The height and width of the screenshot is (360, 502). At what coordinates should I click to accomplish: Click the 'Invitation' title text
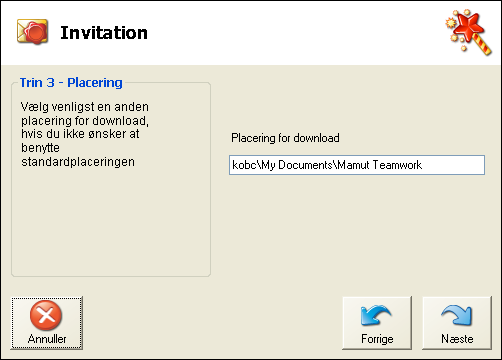(x=104, y=33)
